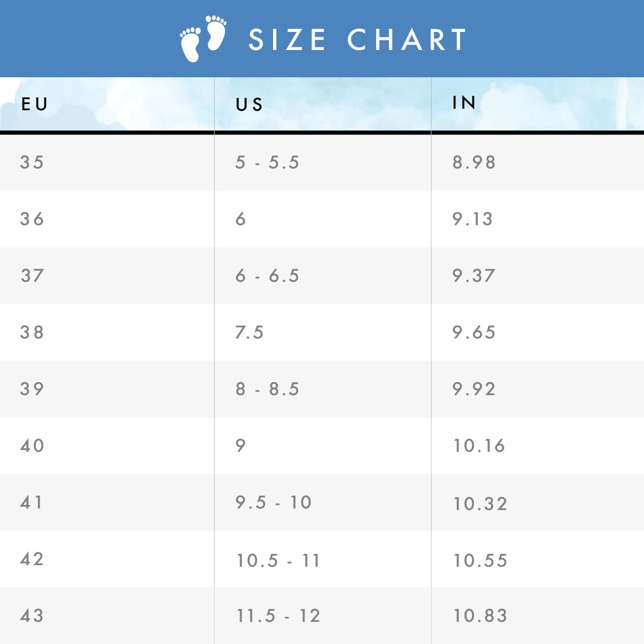The image size is (644, 644).
Task: Click the SIZE CHART title text
Action: click(x=358, y=40)
